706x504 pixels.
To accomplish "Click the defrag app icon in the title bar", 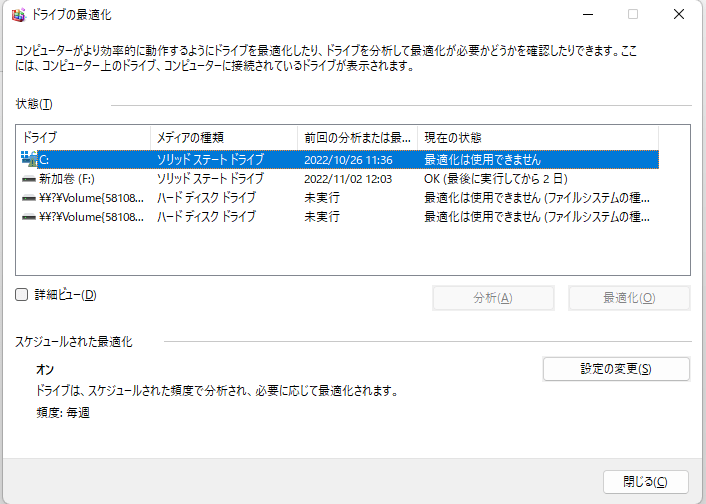I will click(x=18, y=15).
